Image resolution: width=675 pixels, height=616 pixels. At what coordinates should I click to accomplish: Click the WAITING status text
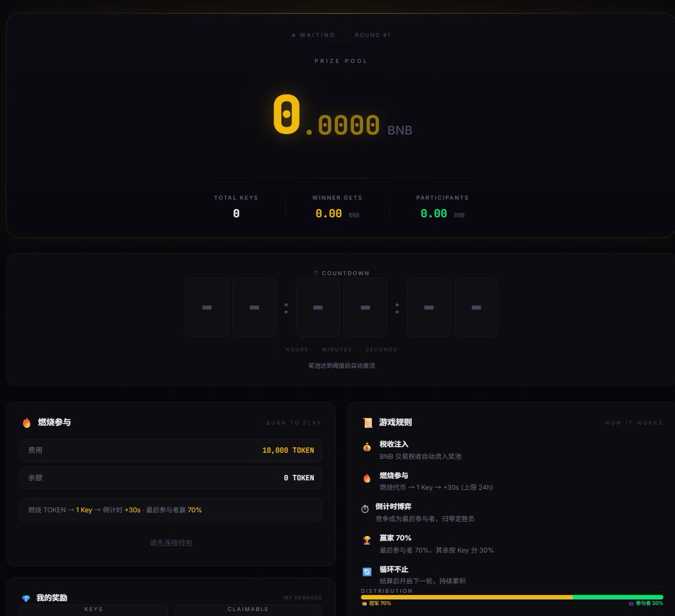click(317, 35)
